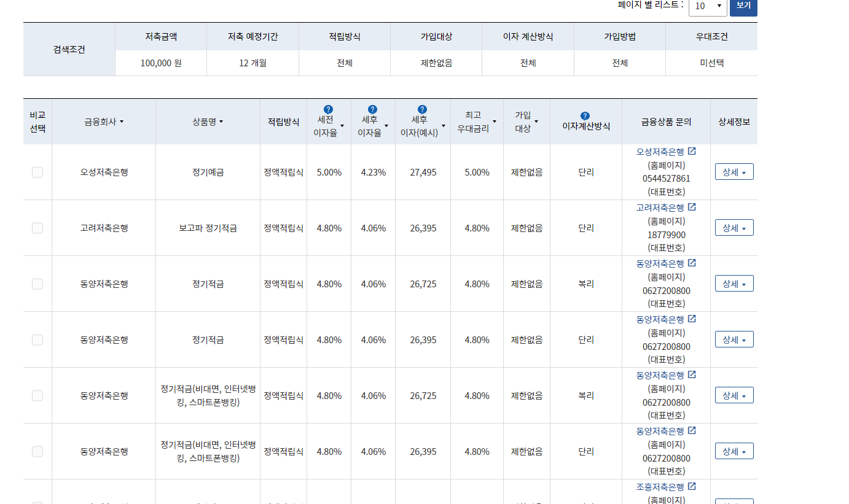Image resolution: width=849 pixels, height=504 pixels.
Task: Click product name 보고파 정기적금
Action: pyautogui.click(x=208, y=228)
